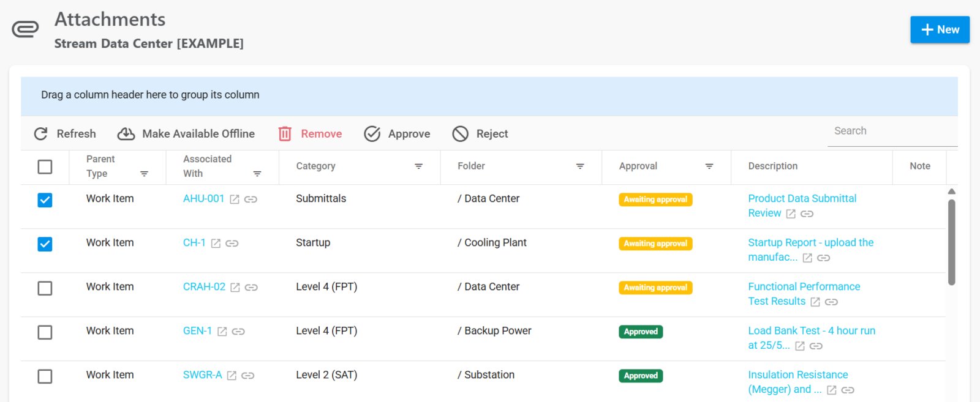Copy link icon beside AHU-001
The image size is (980, 402).
point(251,199)
